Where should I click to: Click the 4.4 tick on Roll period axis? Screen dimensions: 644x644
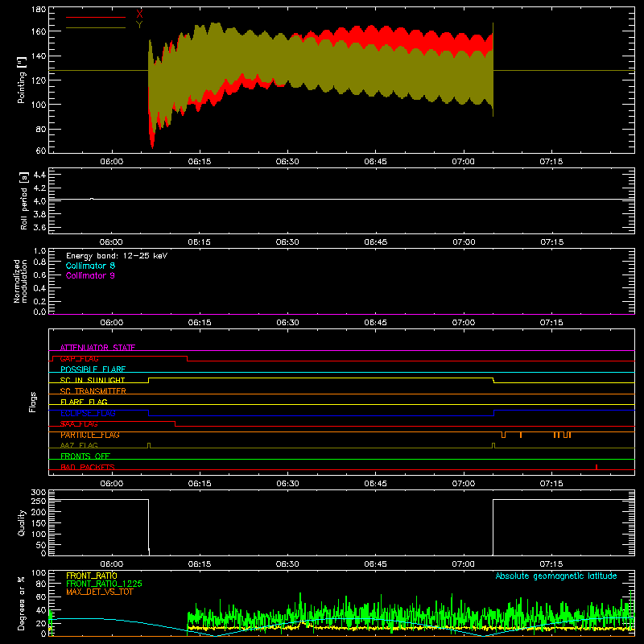click(x=39, y=175)
